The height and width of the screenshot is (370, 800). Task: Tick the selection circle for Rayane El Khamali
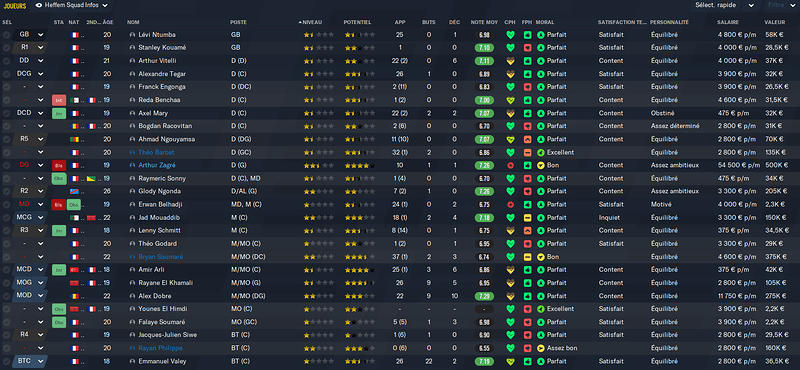point(6,283)
